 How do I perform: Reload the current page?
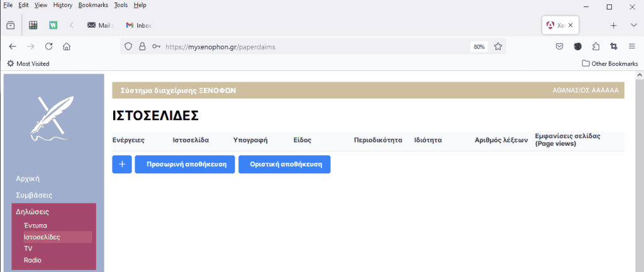(48, 46)
